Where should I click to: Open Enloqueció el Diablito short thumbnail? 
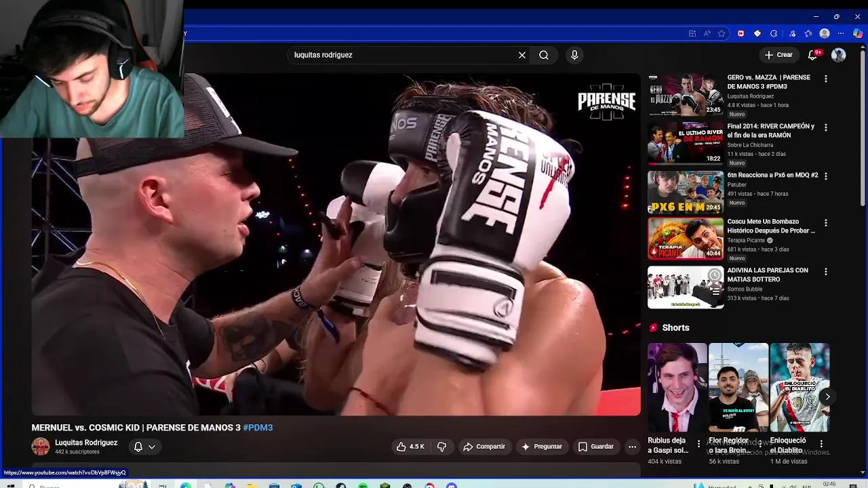[x=800, y=387]
